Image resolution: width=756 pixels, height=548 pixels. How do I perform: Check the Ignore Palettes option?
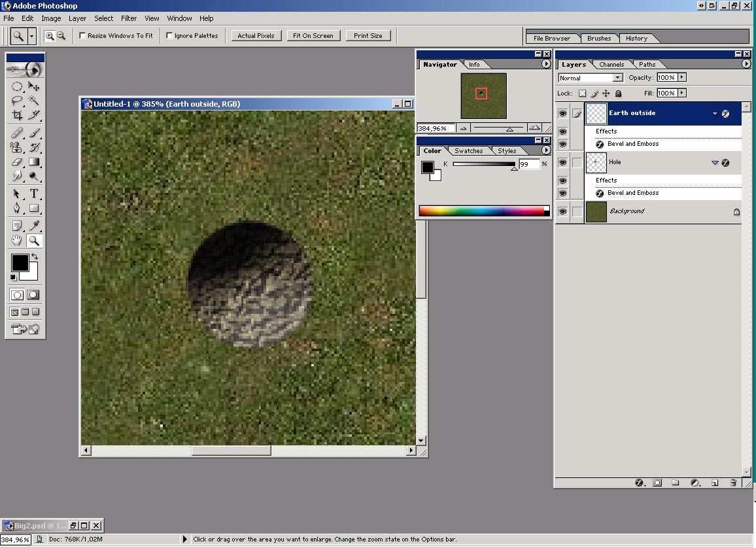[x=170, y=36]
